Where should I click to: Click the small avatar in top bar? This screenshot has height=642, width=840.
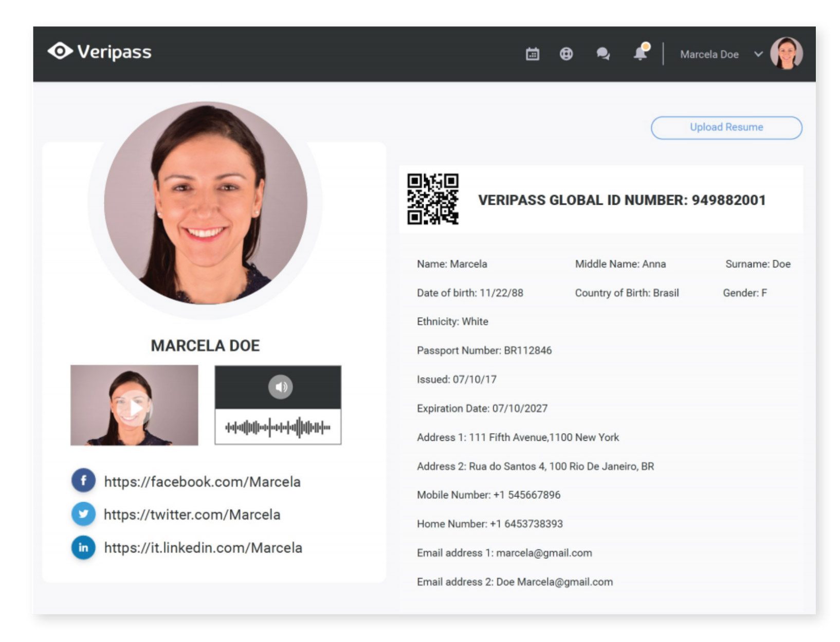coord(786,53)
